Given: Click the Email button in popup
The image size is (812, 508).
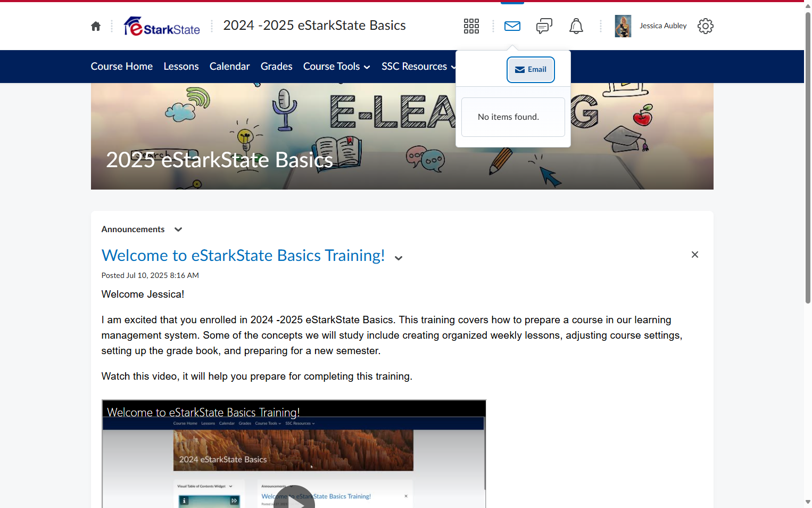Looking at the screenshot, I should click(531, 70).
